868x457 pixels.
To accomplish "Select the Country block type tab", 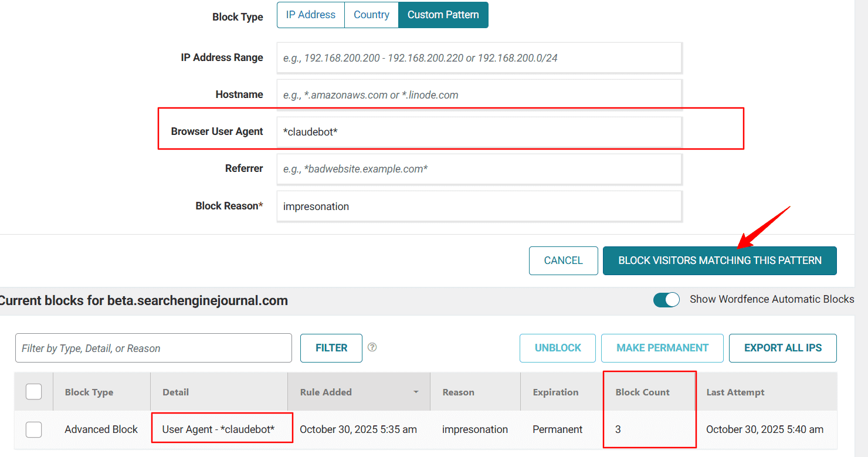I will 371,15.
